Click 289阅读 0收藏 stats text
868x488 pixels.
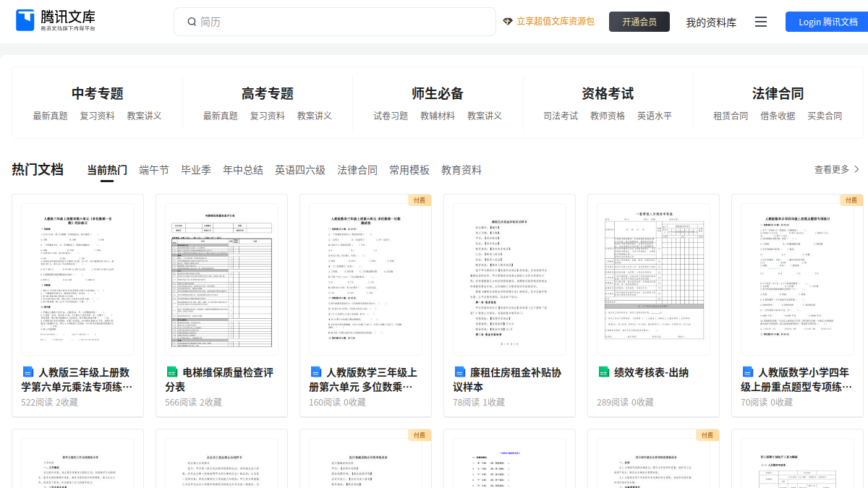(625, 402)
